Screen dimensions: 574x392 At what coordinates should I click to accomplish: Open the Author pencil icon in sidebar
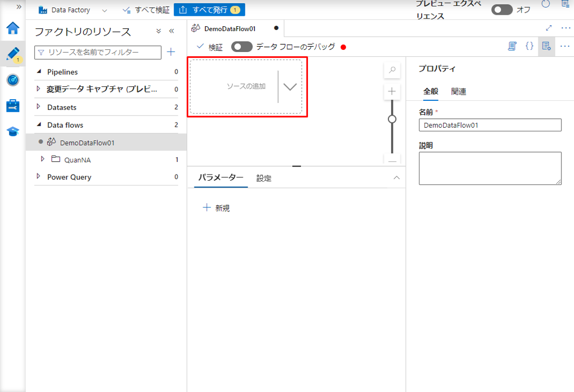coord(13,54)
